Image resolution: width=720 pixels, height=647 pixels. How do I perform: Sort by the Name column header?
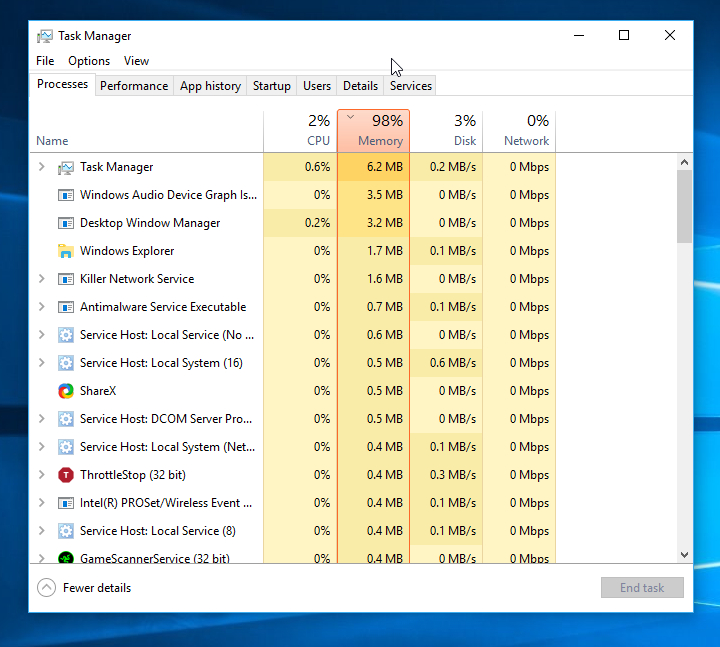point(147,131)
